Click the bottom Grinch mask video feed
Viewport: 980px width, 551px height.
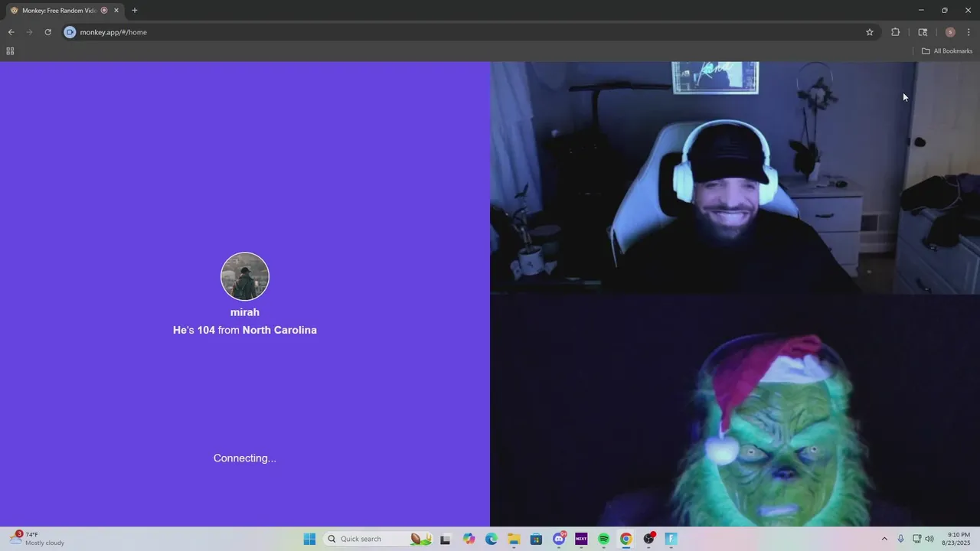(x=735, y=410)
